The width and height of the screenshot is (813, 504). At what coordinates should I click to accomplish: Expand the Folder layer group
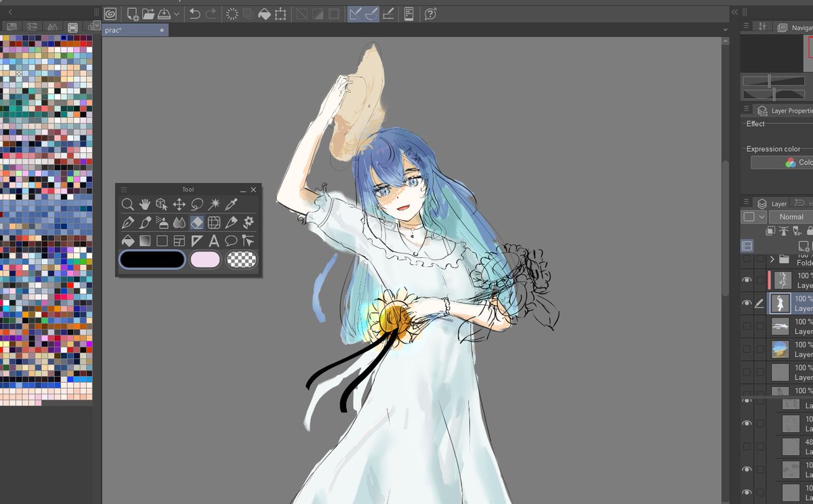(x=772, y=259)
